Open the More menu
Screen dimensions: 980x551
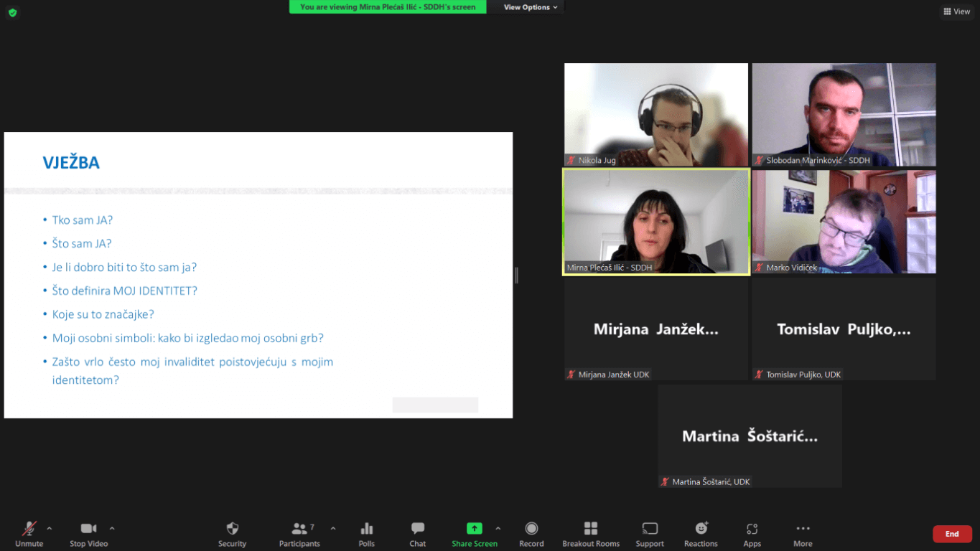pyautogui.click(x=803, y=529)
